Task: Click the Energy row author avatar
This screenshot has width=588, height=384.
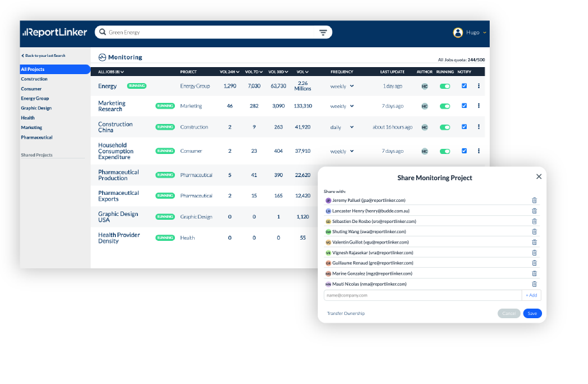Action: point(425,86)
